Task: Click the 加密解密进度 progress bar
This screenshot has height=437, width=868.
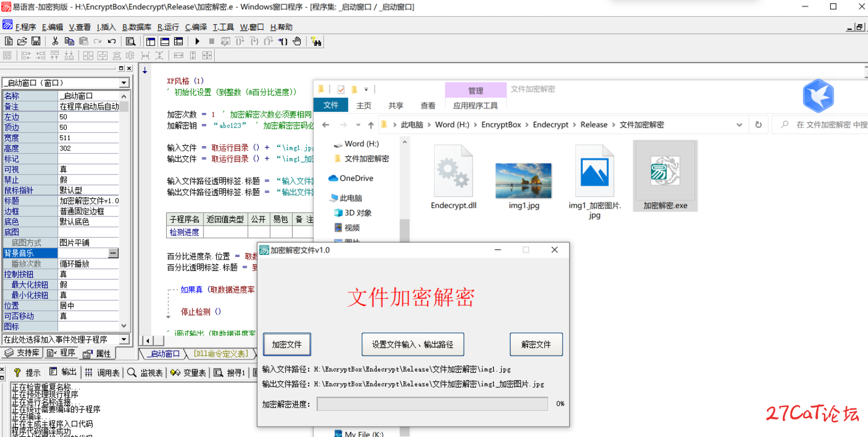Action: click(x=432, y=404)
